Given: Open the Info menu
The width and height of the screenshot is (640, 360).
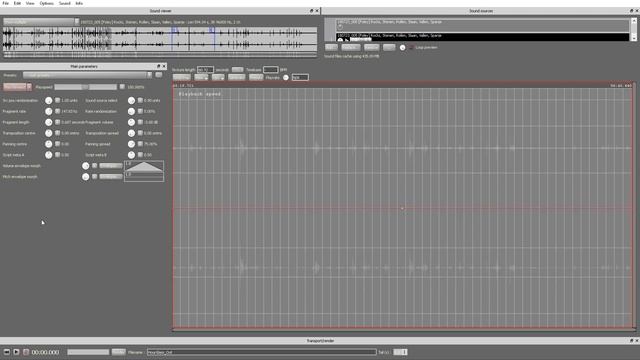Looking at the screenshot, I should click(79, 3).
